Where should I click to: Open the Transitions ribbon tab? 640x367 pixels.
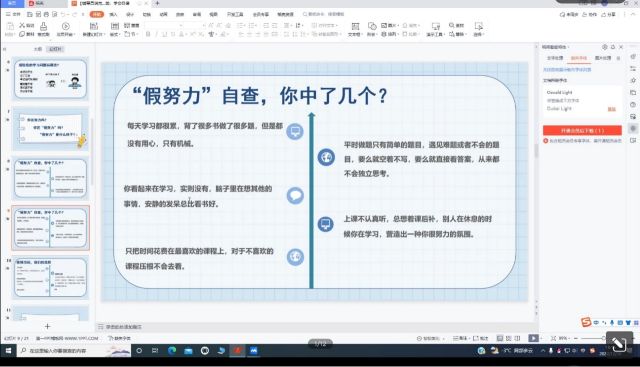147,14
